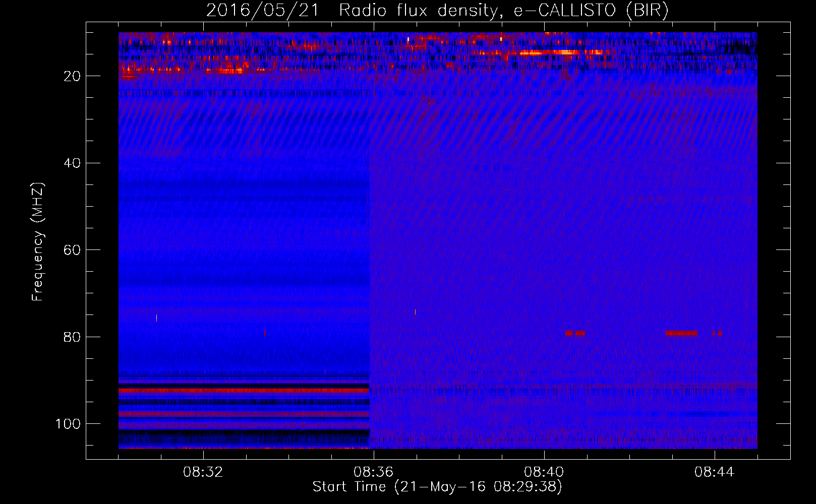
Task: Click the 100 frequency tick label
Action: click(x=68, y=424)
